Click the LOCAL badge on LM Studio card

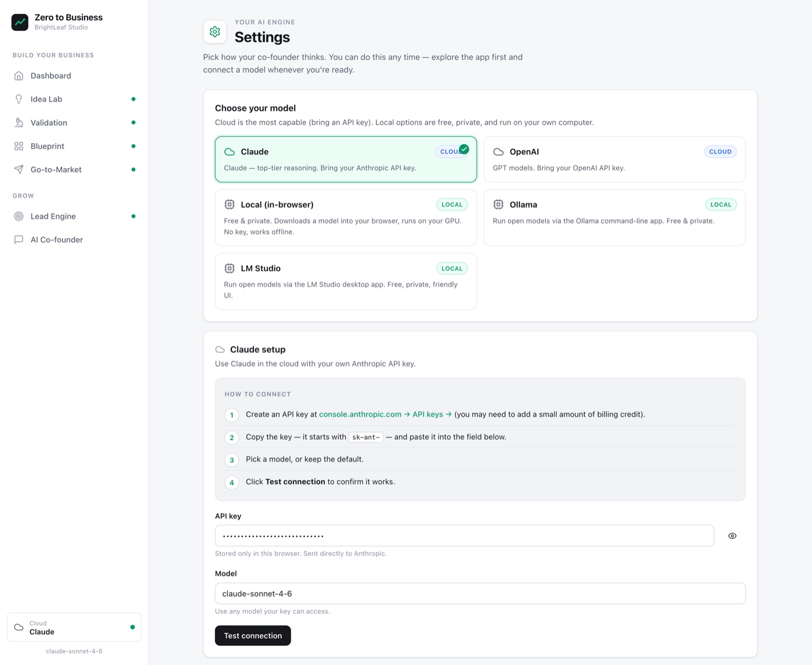coord(452,268)
